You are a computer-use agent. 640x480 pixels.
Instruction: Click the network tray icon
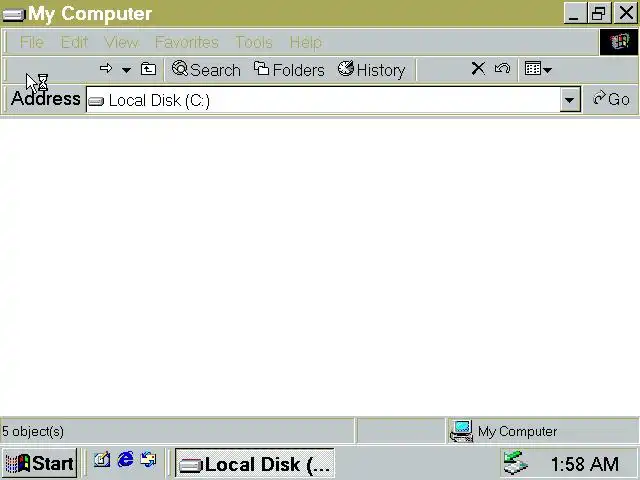coord(515,463)
